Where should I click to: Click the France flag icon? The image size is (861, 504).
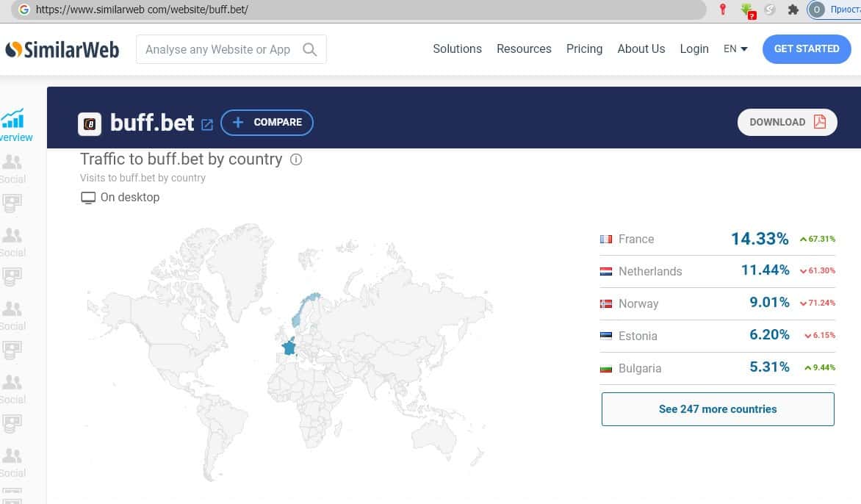point(605,240)
